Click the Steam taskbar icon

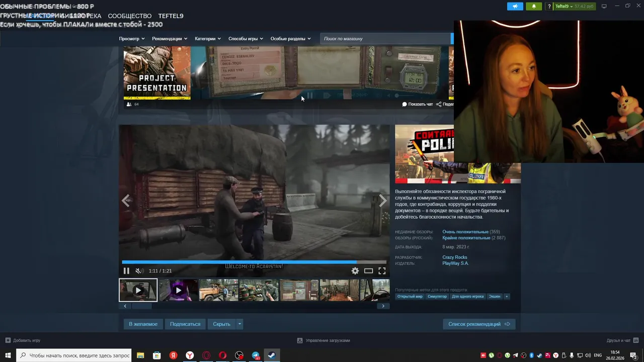click(272, 355)
